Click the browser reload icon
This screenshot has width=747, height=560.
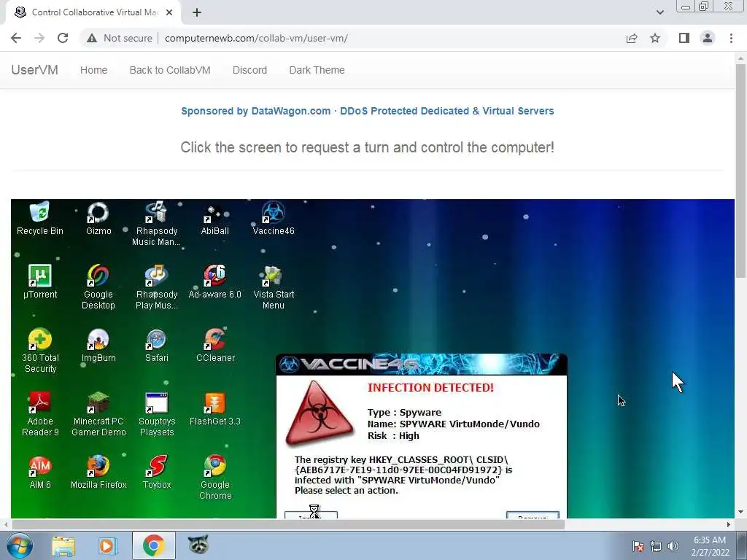coord(63,38)
